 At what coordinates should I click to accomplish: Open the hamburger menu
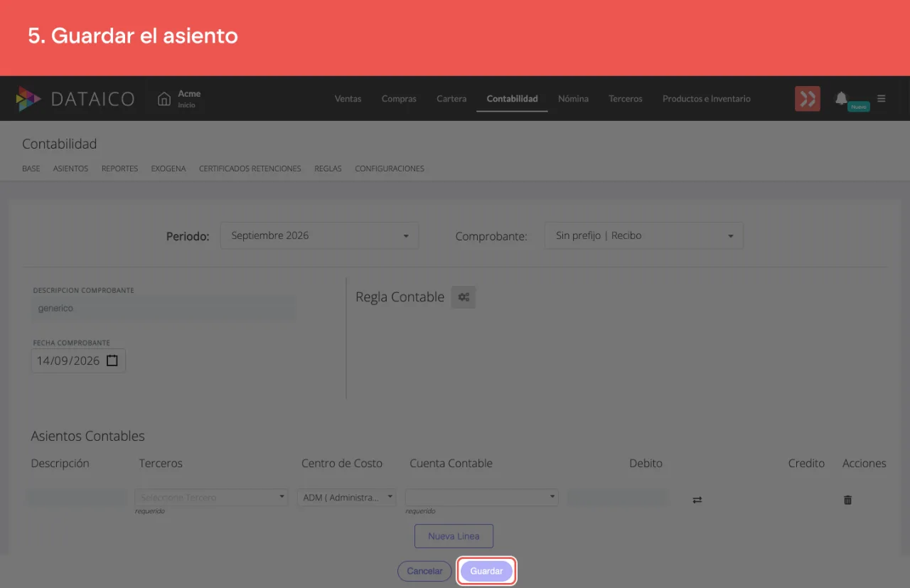pyautogui.click(x=882, y=99)
